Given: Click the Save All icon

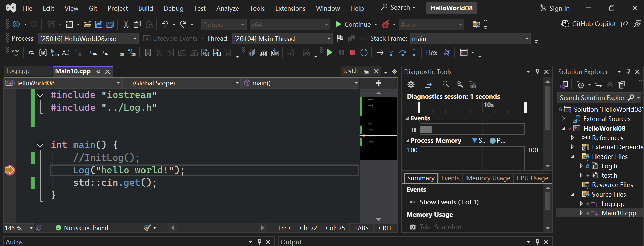Looking at the screenshot, I should [x=110, y=24].
